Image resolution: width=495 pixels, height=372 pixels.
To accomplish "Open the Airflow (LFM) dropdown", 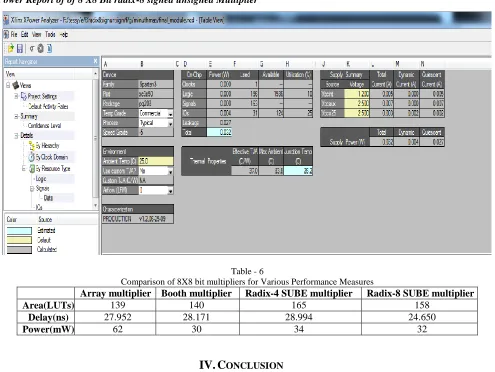I will pos(170,191).
